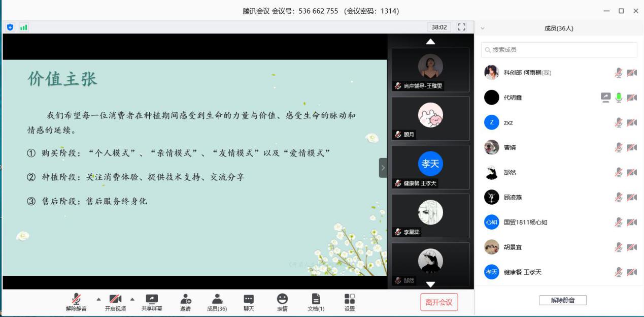Enter fullscreen mode with the expand icon
The height and width of the screenshot is (317, 644).
pos(461,27)
